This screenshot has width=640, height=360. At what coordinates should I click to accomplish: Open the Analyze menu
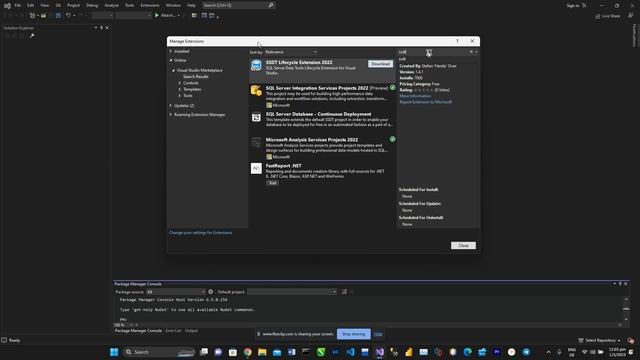tap(111, 5)
